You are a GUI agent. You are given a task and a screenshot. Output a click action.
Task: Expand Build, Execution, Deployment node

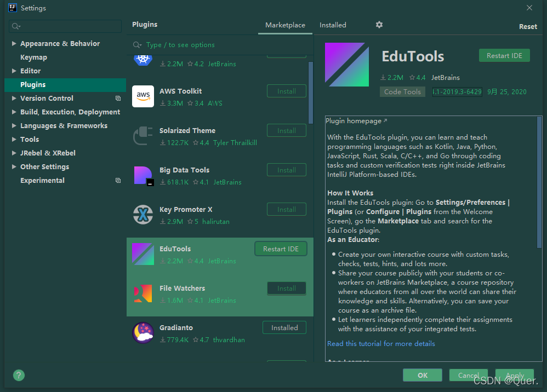tap(14, 112)
